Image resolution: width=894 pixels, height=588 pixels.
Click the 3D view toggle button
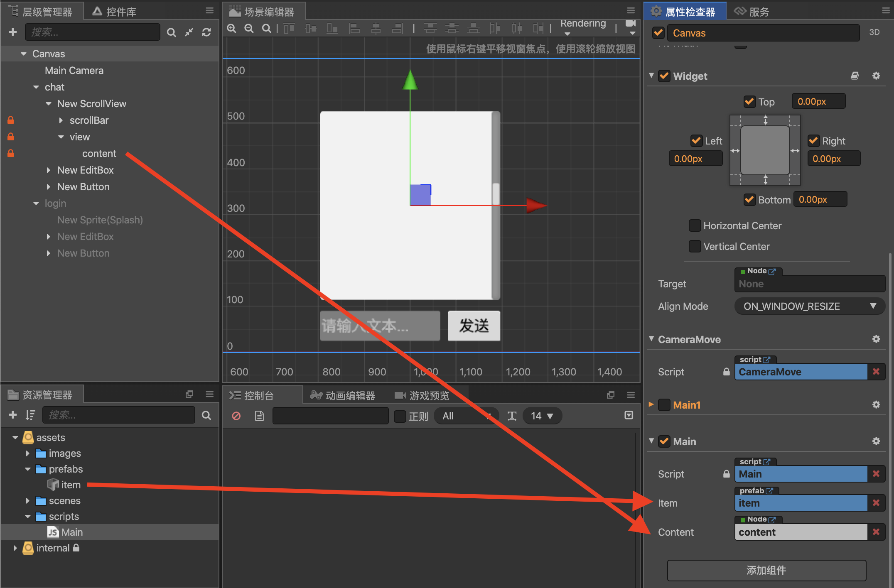tap(874, 32)
